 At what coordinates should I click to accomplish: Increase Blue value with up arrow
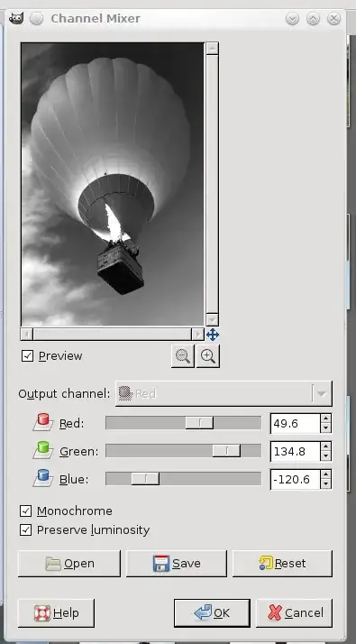click(x=325, y=474)
